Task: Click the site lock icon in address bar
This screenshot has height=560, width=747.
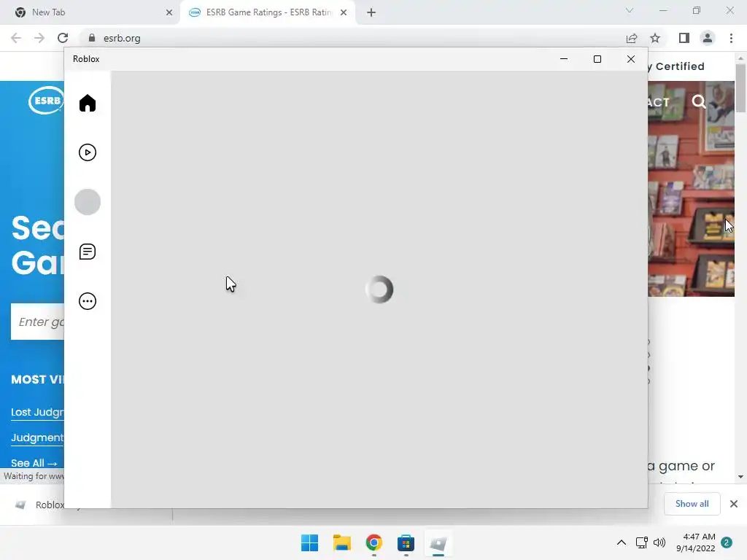Action: click(x=92, y=38)
